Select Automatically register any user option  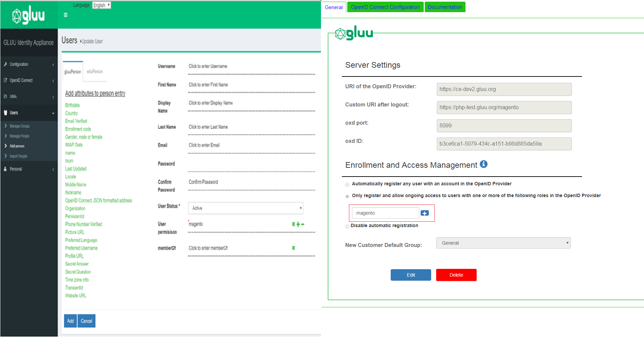(347, 184)
